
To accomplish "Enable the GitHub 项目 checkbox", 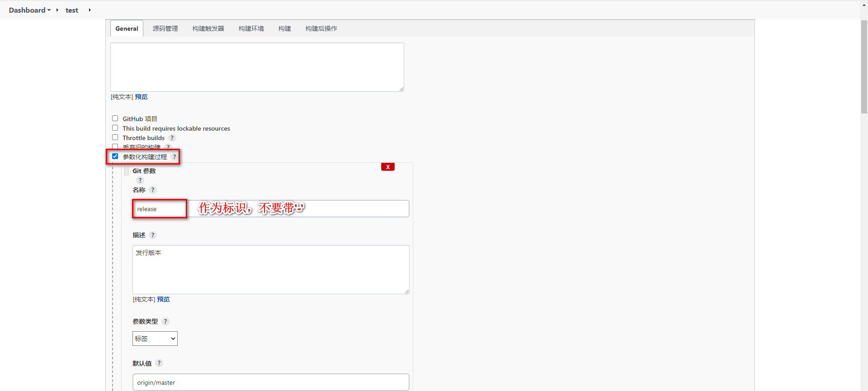I will (x=115, y=118).
